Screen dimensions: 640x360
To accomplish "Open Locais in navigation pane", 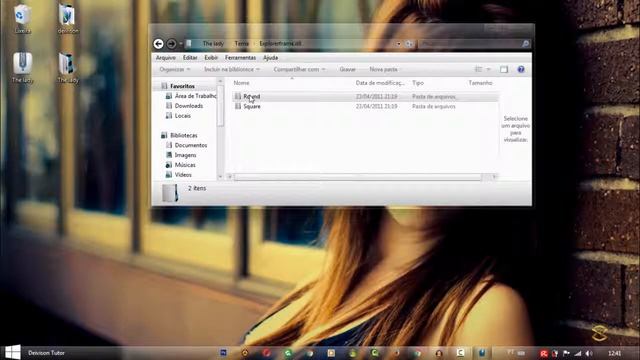I will click(x=182, y=116).
